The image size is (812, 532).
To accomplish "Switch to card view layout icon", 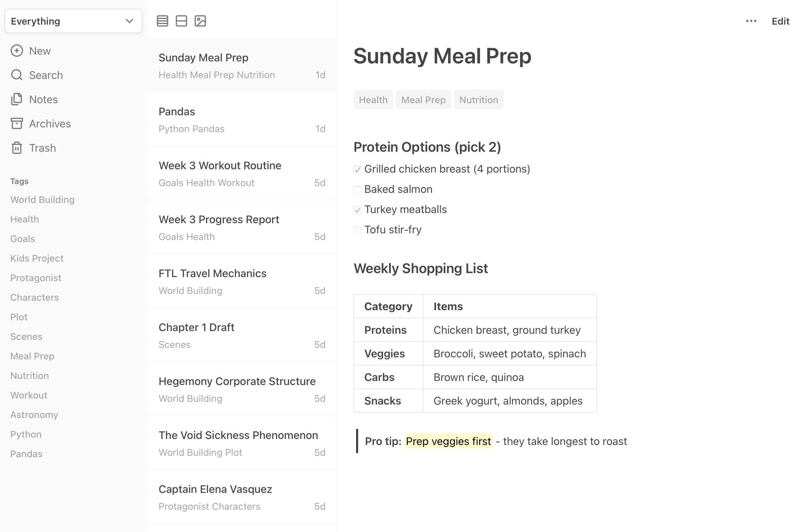I will (x=181, y=21).
